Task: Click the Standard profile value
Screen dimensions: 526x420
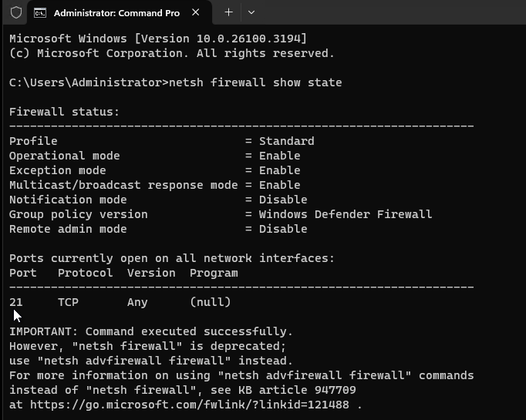Action: (x=287, y=141)
